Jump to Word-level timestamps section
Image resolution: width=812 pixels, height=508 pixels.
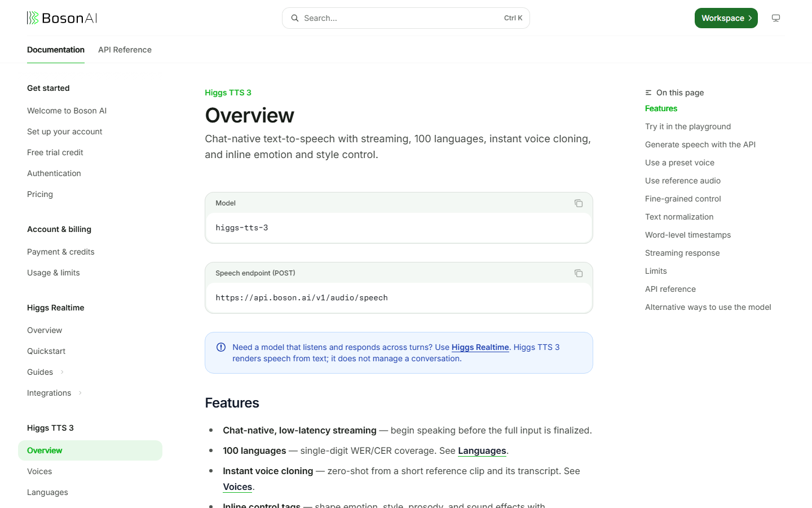pyautogui.click(x=688, y=235)
